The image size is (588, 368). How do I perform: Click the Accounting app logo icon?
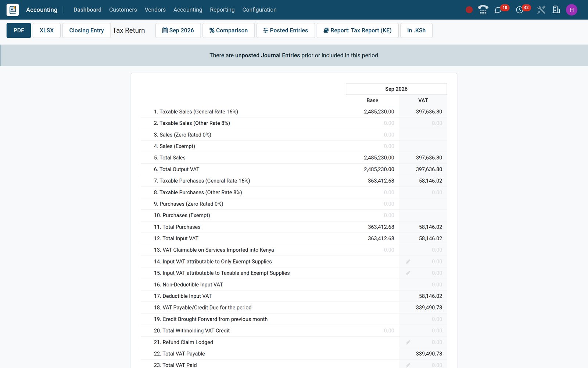click(12, 10)
